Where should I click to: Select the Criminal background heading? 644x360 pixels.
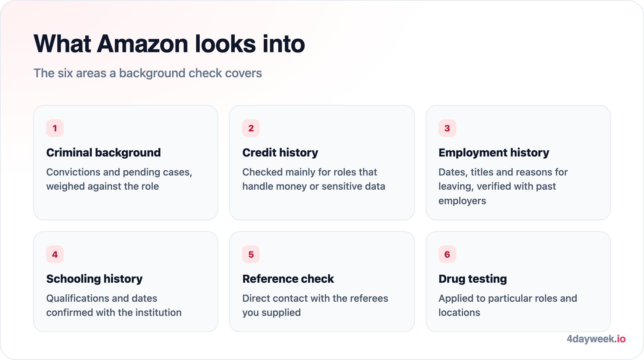pos(103,152)
